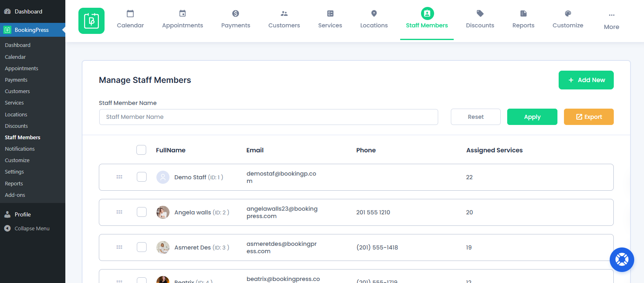Select the Angela walls row checkbox
644x283 pixels.
point(142,212)
